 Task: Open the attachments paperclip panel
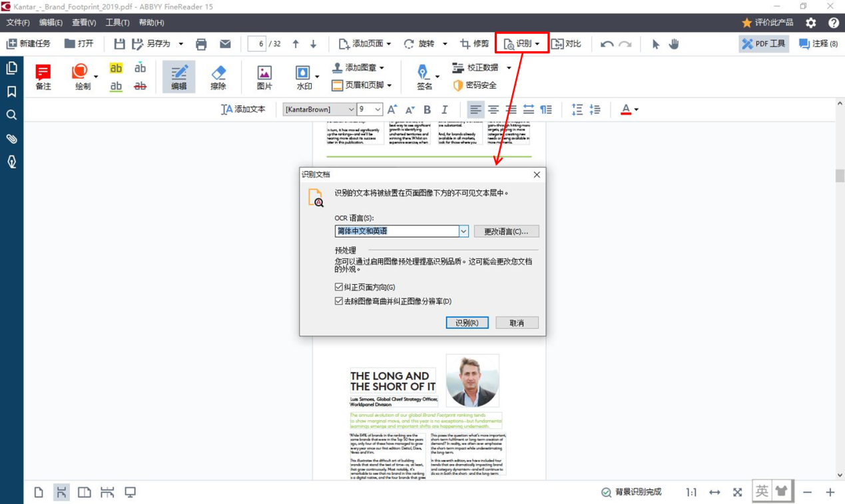pyautogui.click(x=11, y=138)
